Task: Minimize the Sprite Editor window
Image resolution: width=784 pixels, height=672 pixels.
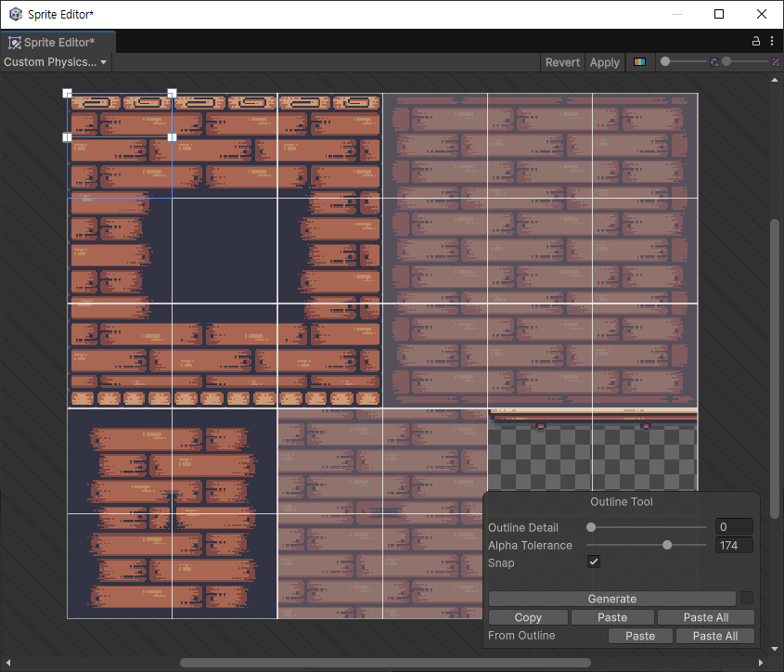Action: coord(677,14)
